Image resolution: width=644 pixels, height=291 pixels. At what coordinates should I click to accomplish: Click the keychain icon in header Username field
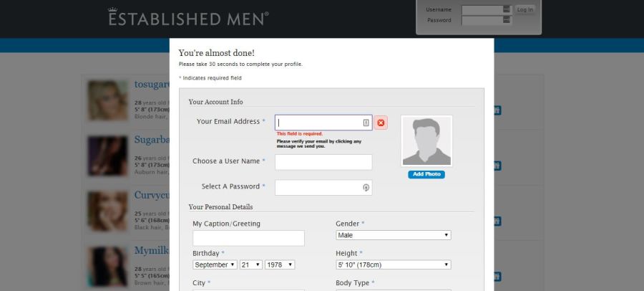[x=507, y=9]
